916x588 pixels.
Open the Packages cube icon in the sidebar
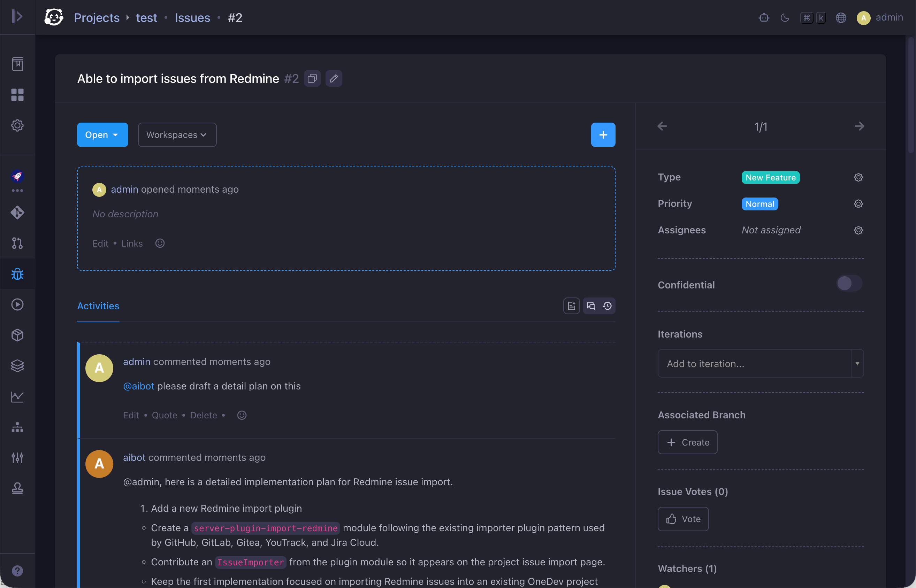(17, 335)
